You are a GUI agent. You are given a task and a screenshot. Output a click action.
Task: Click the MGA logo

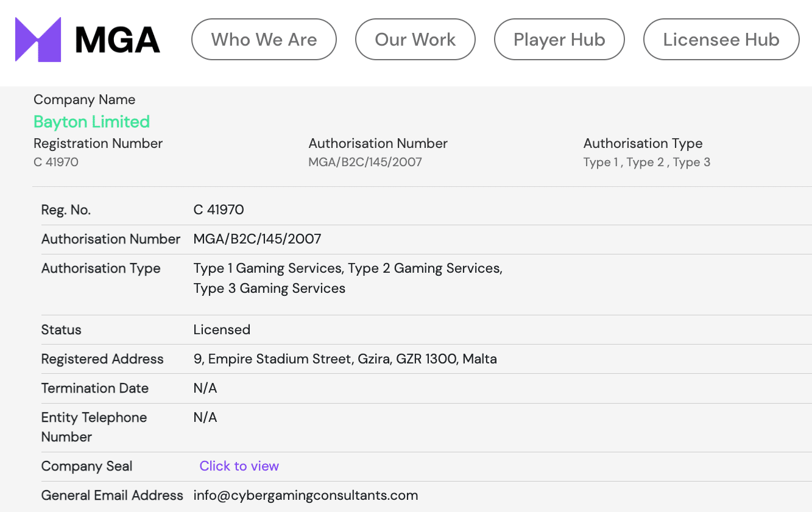point(88,40)
